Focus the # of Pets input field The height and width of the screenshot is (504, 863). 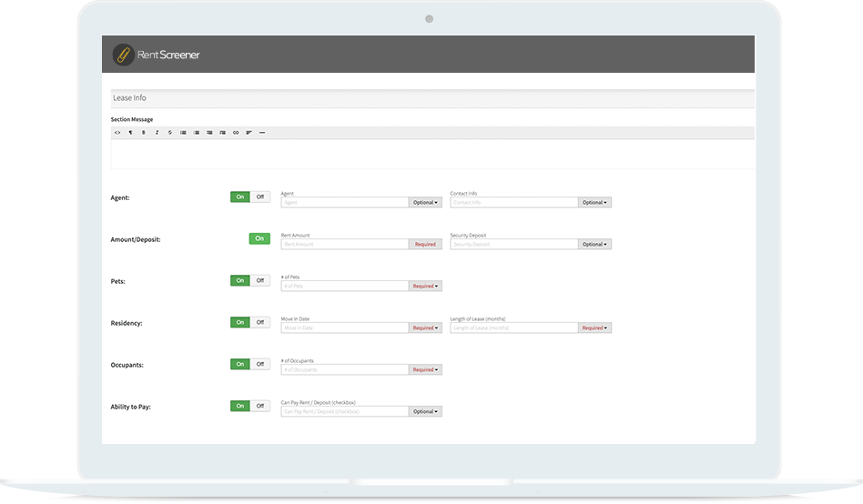[345, 286]
